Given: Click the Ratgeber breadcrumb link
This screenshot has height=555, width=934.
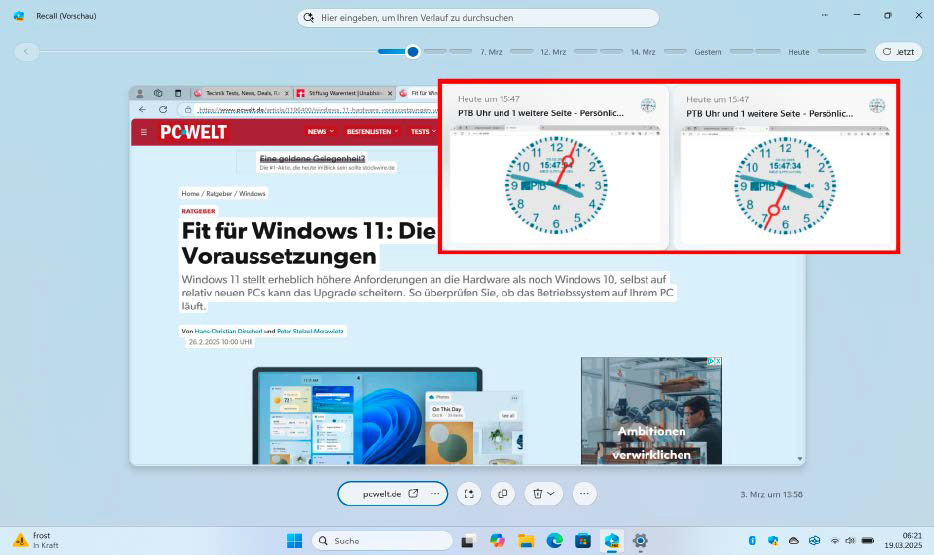Looking at the screenshot, I should (x=219, y=194).
